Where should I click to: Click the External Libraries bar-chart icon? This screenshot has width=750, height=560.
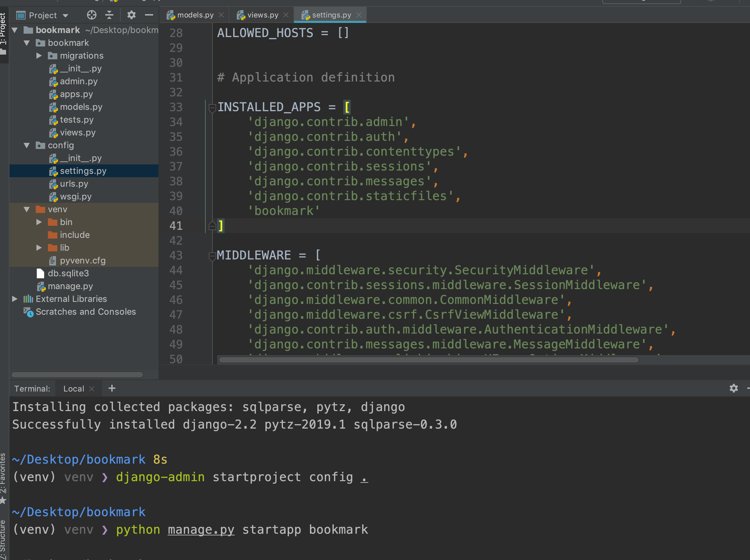pyautogui.click(x=28, y=299)
